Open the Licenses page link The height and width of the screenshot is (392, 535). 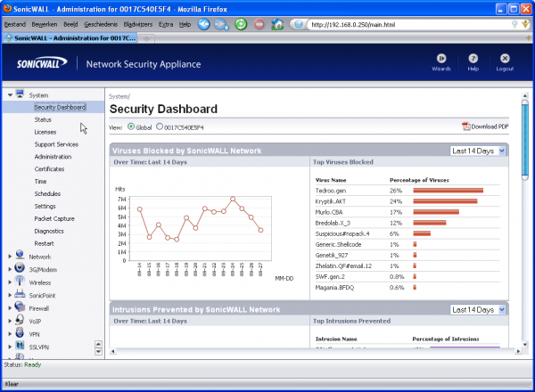pyautogui.click(x=45, y=132)
